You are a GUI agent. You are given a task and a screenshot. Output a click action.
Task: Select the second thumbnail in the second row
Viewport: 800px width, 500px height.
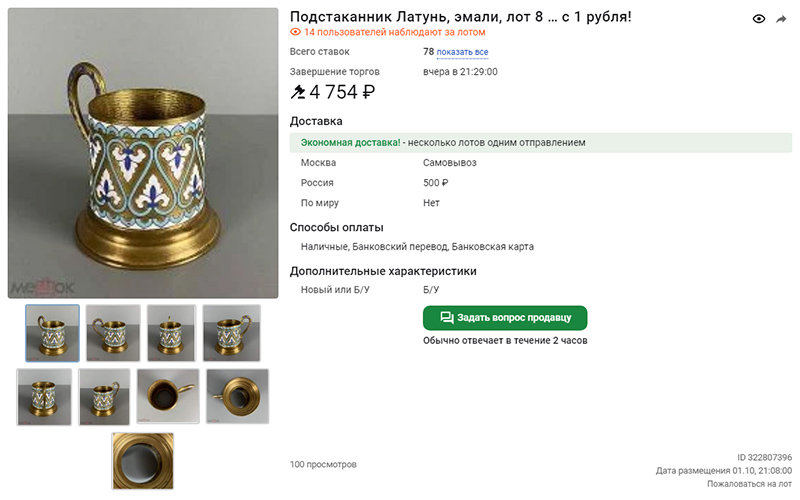tap(104, 397)
